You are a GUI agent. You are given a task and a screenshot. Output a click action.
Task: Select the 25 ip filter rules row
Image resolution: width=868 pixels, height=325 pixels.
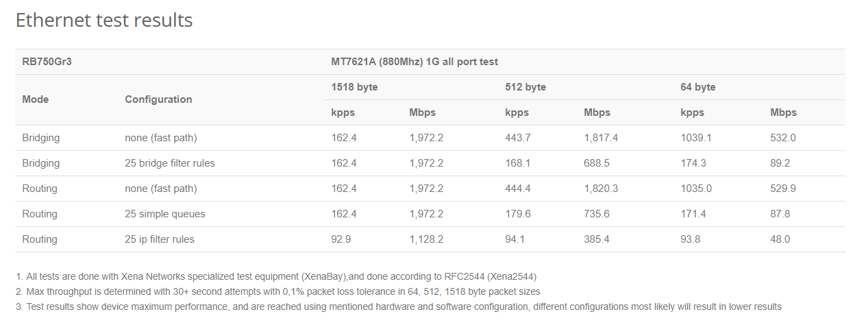430,239
